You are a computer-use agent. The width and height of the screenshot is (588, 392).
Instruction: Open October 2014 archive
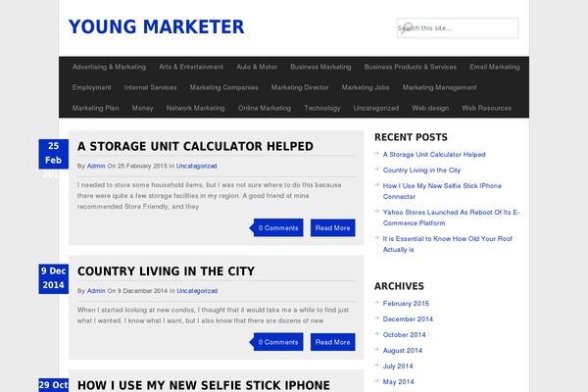click(404, 335)
